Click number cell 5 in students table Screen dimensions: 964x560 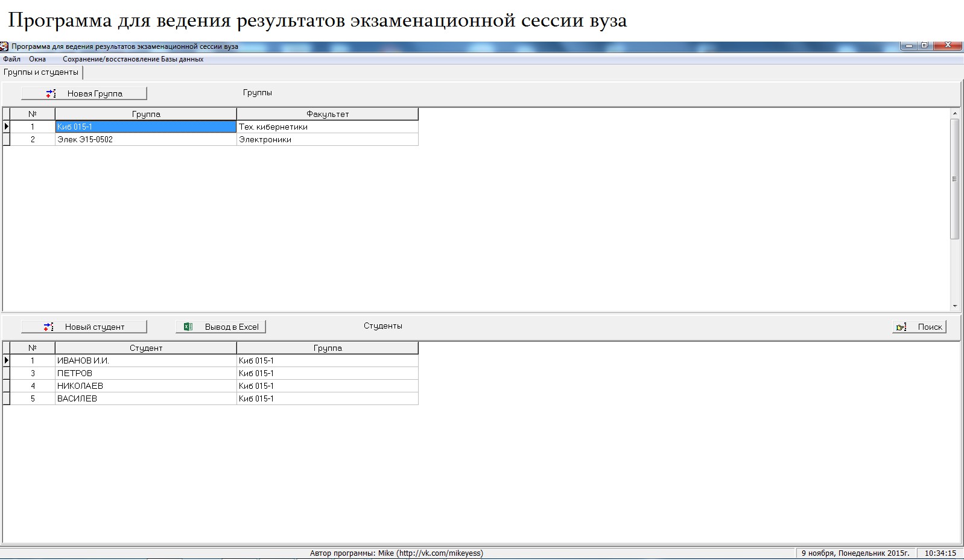pos(33,398)
